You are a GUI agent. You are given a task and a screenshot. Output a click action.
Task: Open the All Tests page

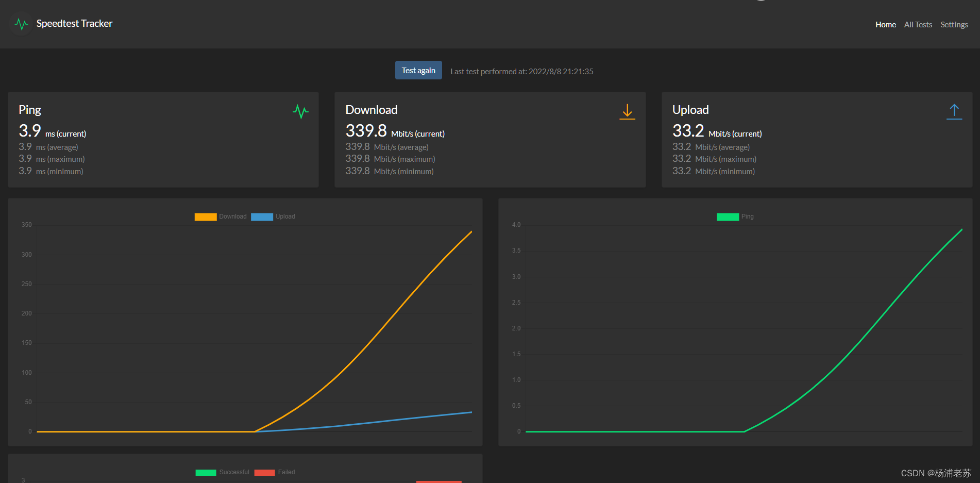click(x=918, y=25)
